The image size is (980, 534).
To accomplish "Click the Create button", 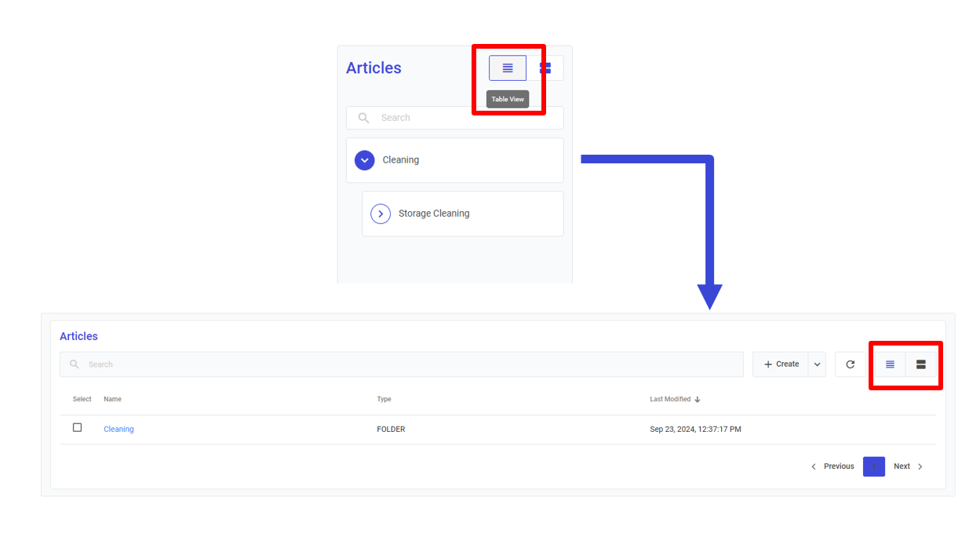I will [x=781, y=364].
